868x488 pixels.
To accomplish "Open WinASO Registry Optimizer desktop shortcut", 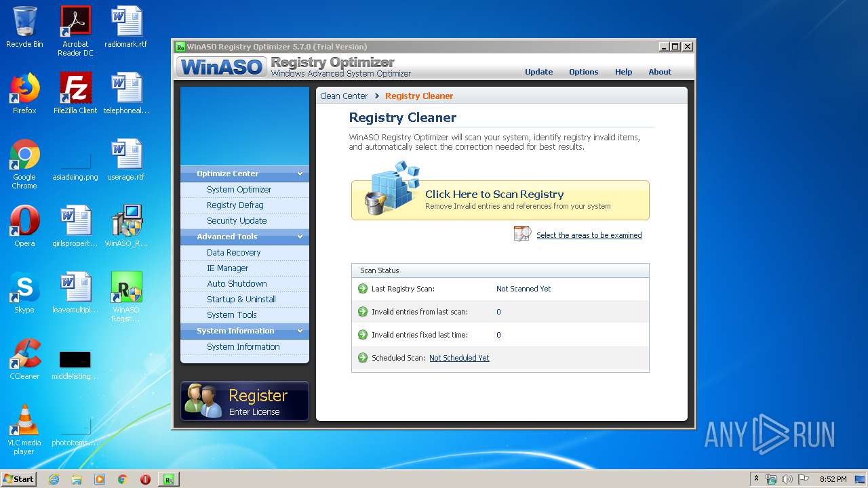I will coord(126,297).
